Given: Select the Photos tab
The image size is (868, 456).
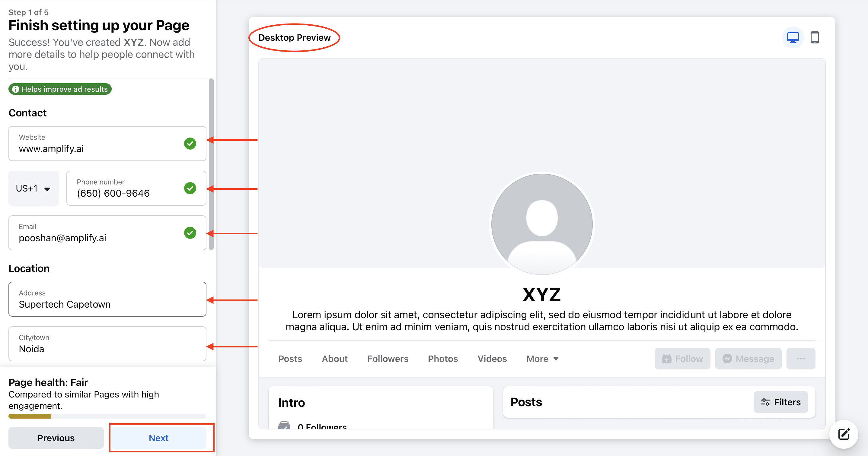Looking at the screenshot, I should 443,359.
